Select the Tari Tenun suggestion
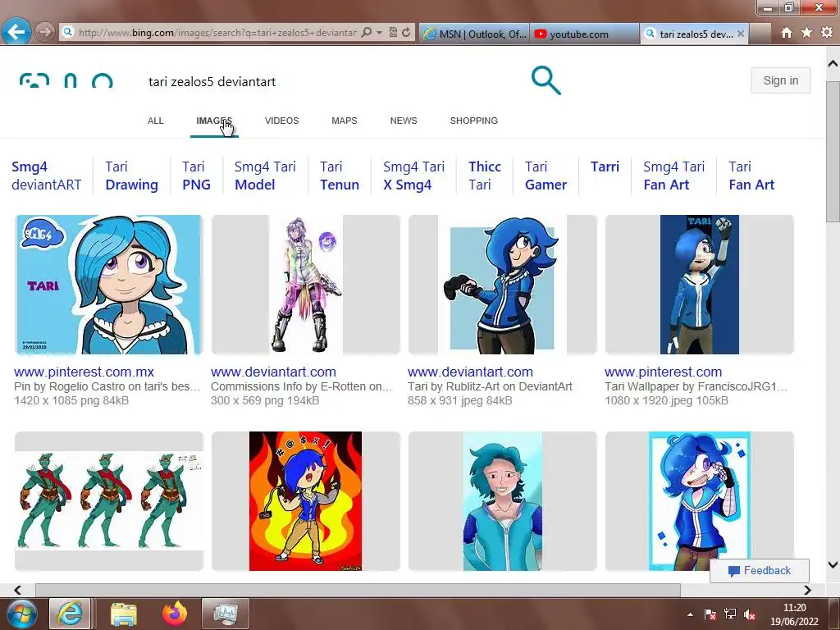Screen dimensions: 840x630 339,176
